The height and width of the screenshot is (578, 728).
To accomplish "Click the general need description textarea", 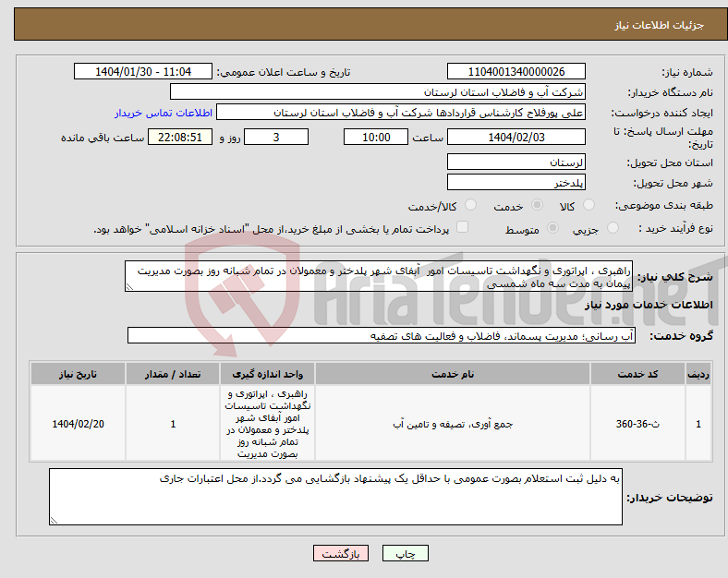I will pos(379,276).
